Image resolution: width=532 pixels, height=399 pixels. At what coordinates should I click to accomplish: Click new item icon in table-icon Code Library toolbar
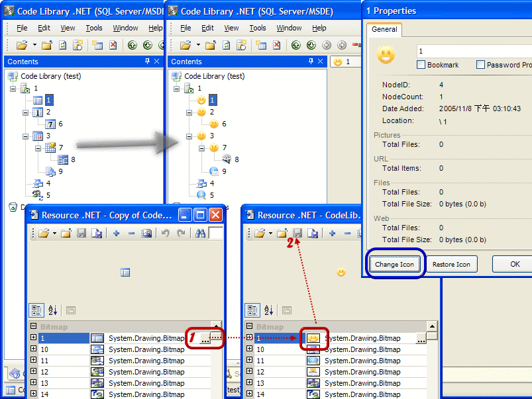(97, 45)
